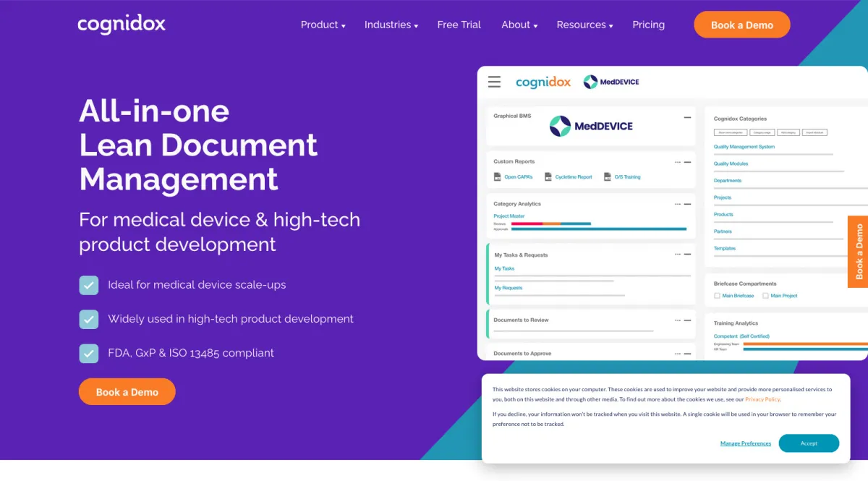
Task: Click the checkmark icon beside medical device scale-ups
Action: pyautogui.click(x=88, y=285)
